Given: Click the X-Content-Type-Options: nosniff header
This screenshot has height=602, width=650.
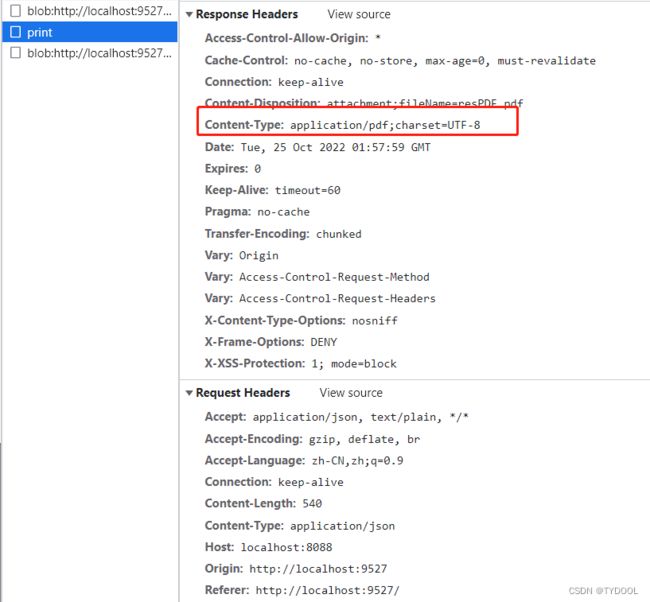Looking at the screenshot, I should coord(301,320).
